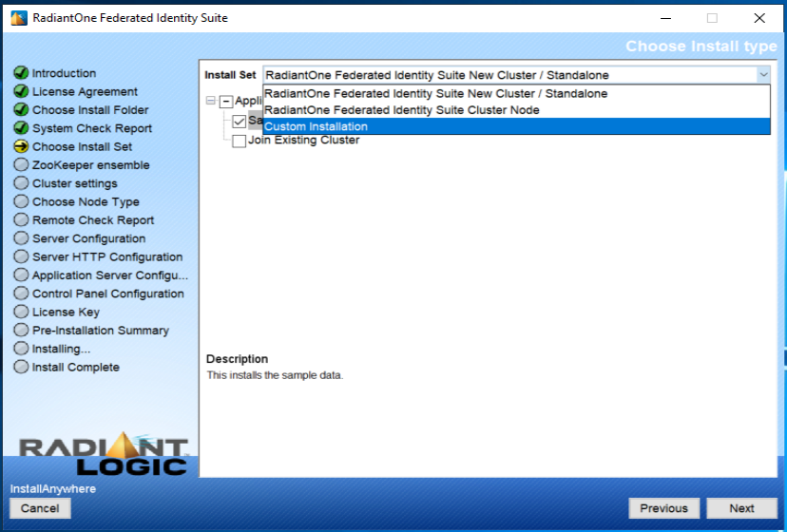Click the step circle beside ZooKeeper ensemble
Viewport: 787px width, 532px height.
21,164
